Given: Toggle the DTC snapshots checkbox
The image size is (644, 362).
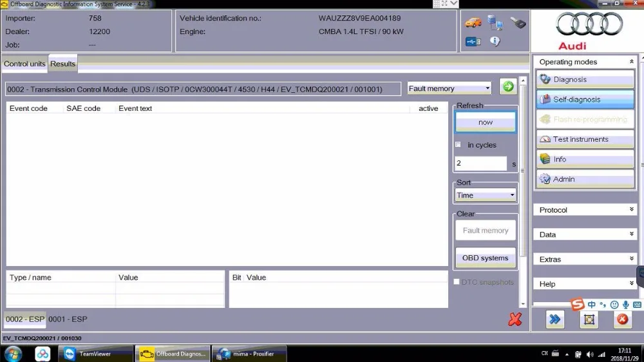Looking at the screenshot, I should pyautogui.click(x=457, y=282).
